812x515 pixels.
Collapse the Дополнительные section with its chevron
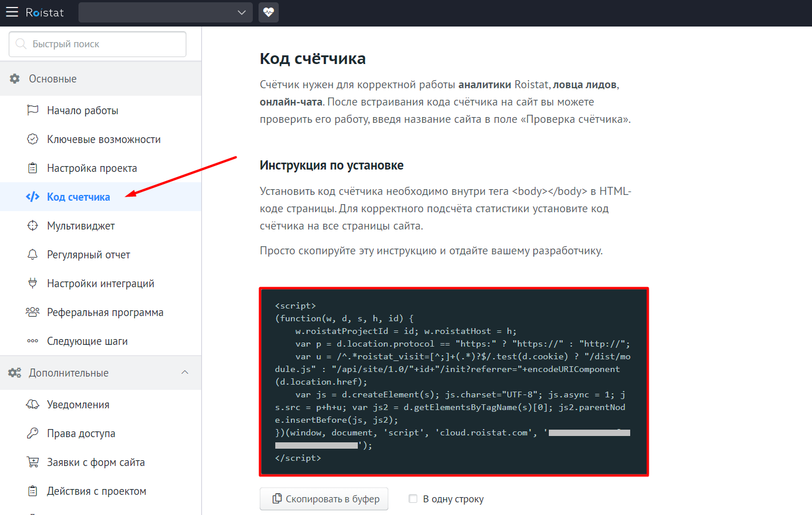point(185,373)
